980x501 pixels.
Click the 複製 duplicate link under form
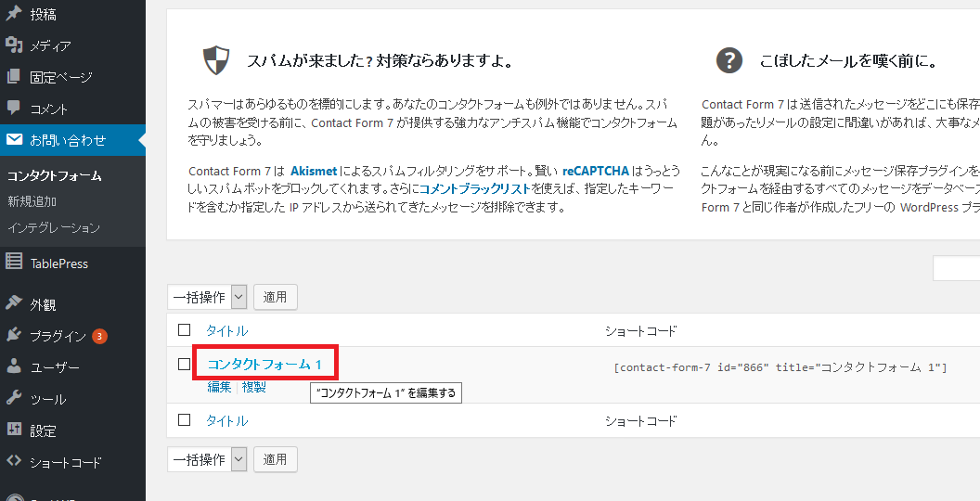(253, 387)
